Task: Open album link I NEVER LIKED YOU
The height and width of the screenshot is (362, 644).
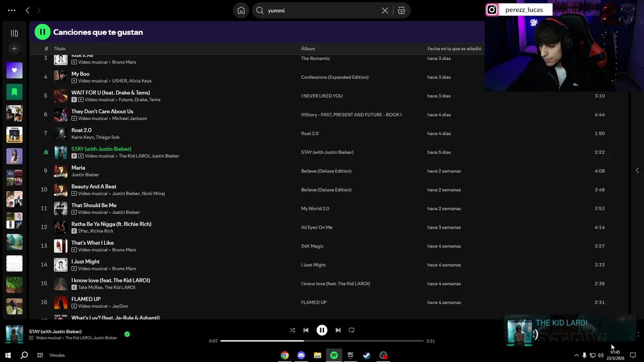Action: pyautogui.click(x=321, y=96)
